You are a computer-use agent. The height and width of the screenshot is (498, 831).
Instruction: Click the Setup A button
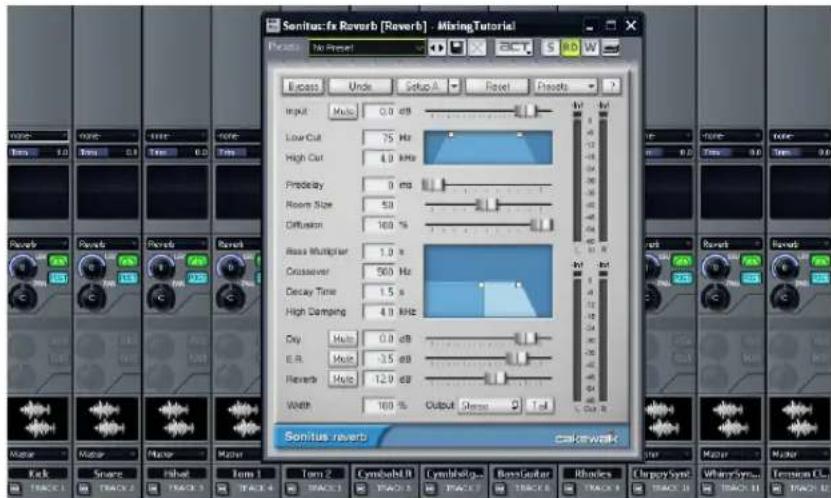[x=422, y=86]
